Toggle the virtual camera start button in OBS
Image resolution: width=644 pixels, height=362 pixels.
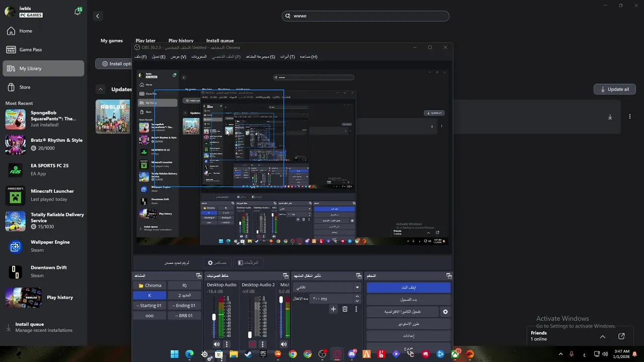[x=402, y=312]
